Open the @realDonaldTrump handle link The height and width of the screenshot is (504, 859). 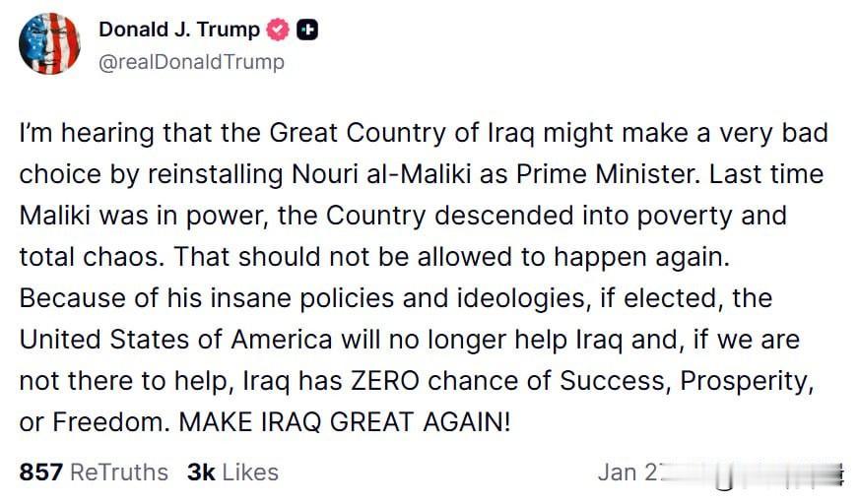pyautogui.click(x=191, y=62)
